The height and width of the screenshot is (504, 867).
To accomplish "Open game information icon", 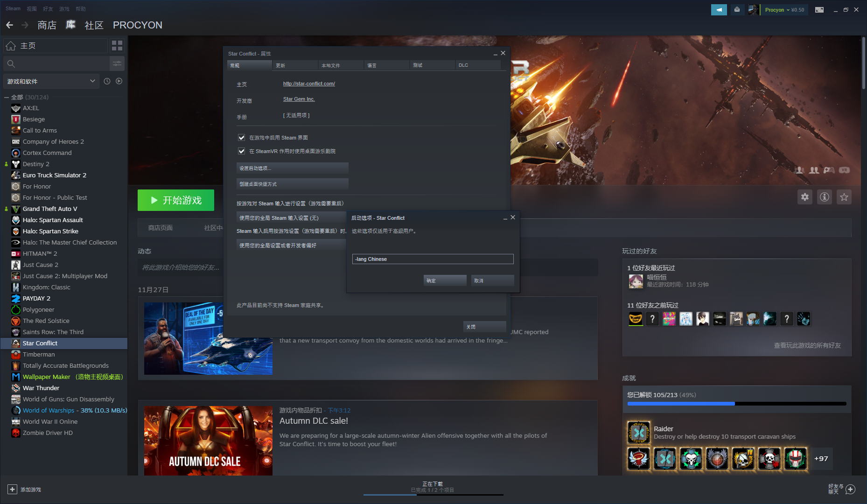I will [x=825, y=197].
